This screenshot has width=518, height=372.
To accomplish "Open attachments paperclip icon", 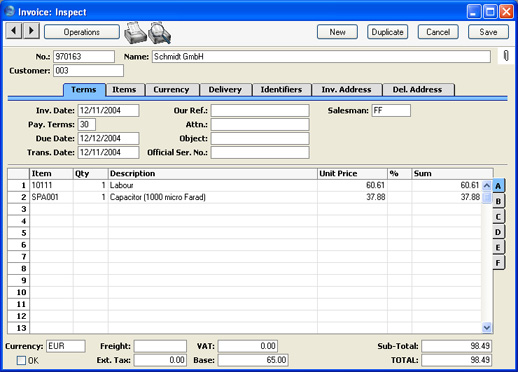I will coord(506,56).
